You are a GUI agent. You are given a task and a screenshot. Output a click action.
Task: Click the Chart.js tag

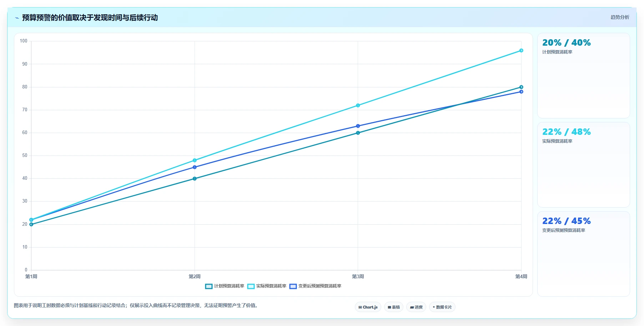[x=368, y=307]
